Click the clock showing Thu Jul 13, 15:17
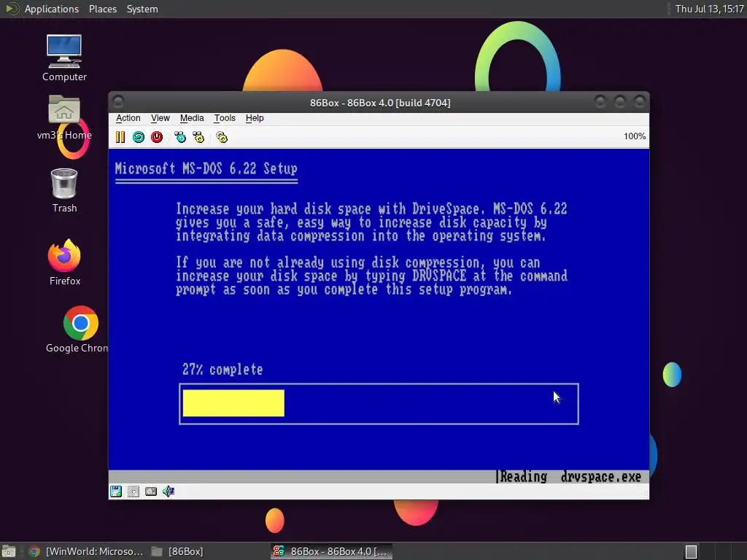The image size is (747, 560). point(709,9)
